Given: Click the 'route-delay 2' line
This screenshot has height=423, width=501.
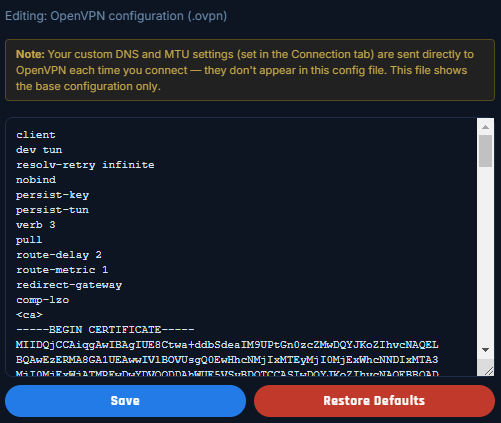Looking at the screenshot, I should 59,255.
